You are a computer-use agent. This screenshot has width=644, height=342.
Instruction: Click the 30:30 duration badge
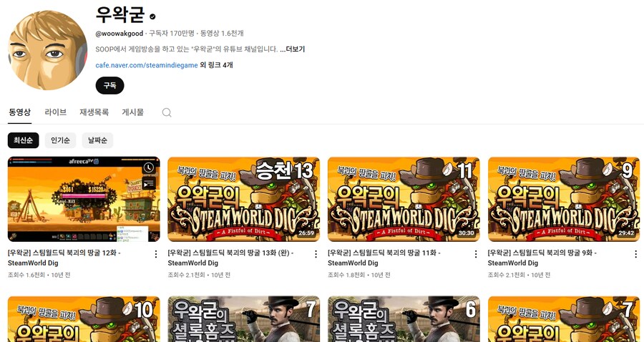coord(466,233)
